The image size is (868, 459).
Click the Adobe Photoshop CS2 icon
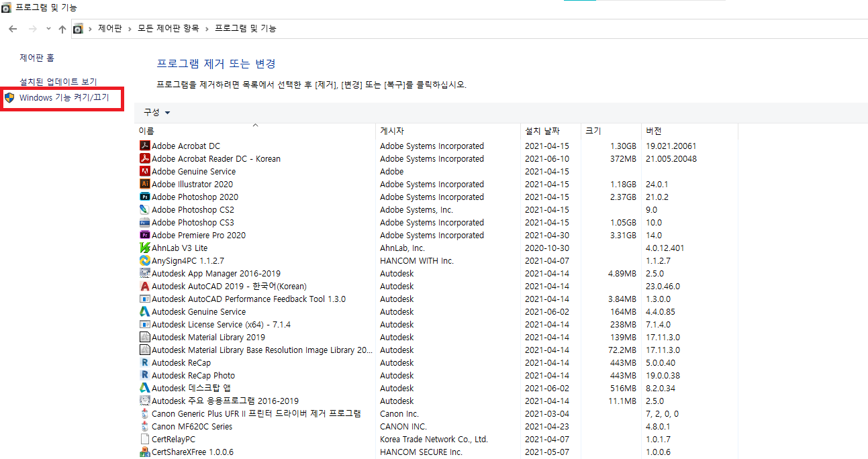pos(144,209)
